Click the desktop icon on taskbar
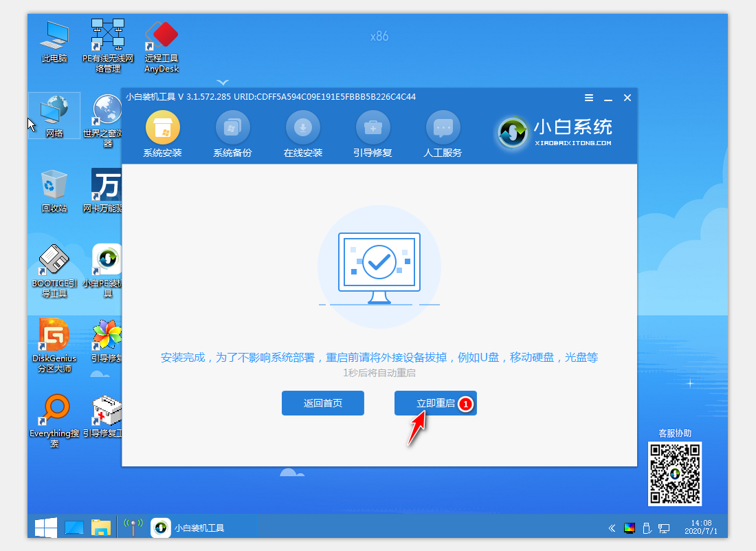The width and height of the screenshot is (756, 551). click(74, 528)
